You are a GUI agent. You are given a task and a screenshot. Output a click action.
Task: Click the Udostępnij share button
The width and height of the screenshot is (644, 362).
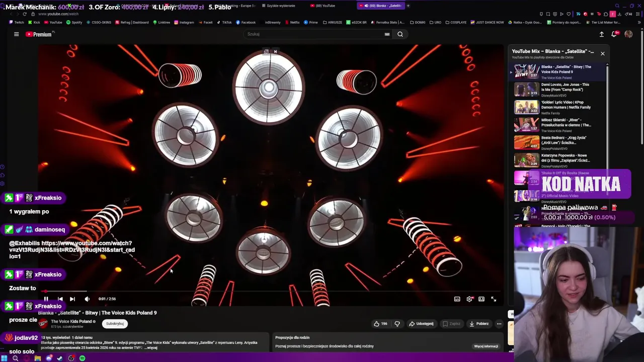421,324
